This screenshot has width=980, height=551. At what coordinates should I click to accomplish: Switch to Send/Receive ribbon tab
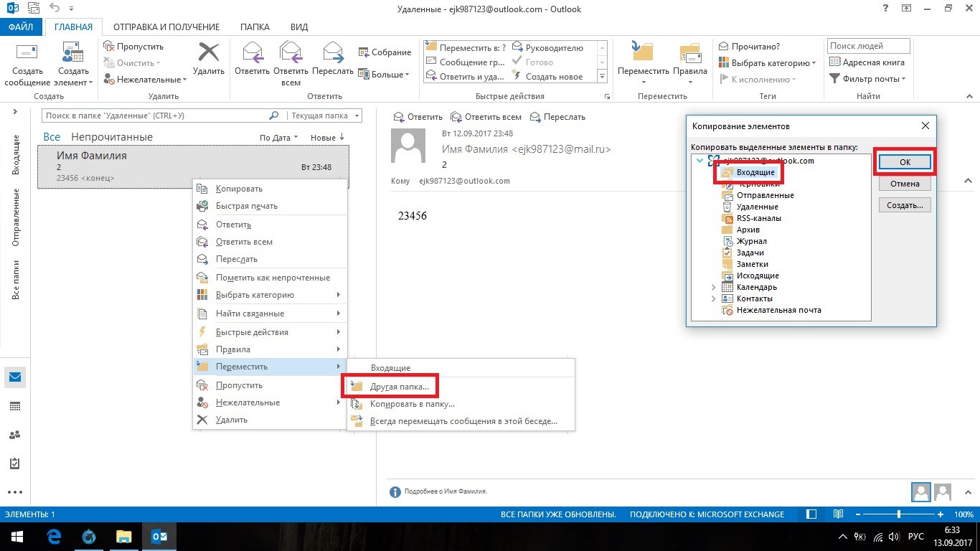(x=165, y=27)
